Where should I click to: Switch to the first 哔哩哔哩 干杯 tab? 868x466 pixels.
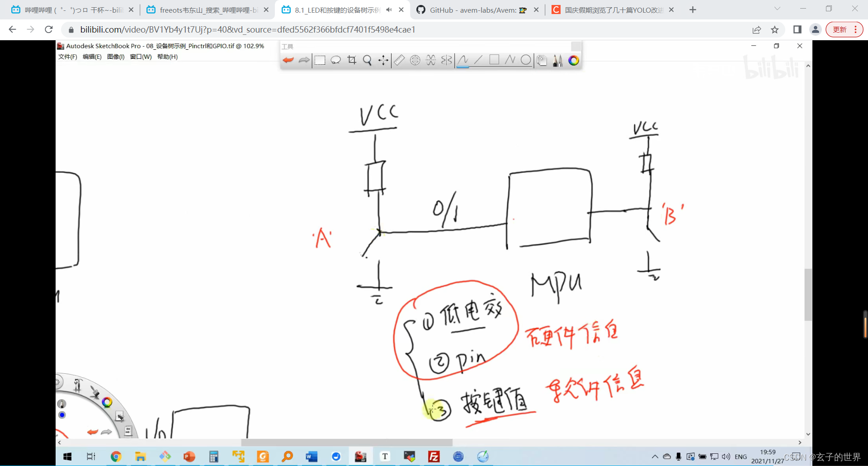click(x=73, y=10)
